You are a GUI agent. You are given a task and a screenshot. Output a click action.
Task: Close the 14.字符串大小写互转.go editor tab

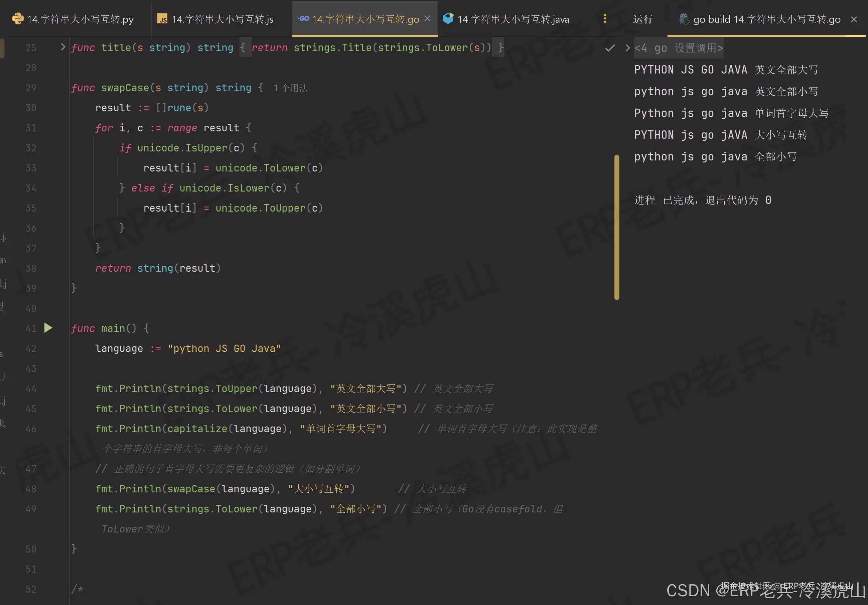coord(428,18)
